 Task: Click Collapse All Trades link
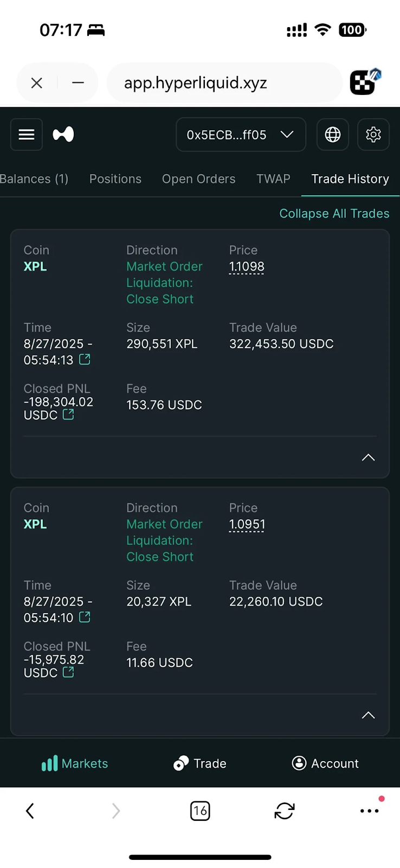coord(334,214)
